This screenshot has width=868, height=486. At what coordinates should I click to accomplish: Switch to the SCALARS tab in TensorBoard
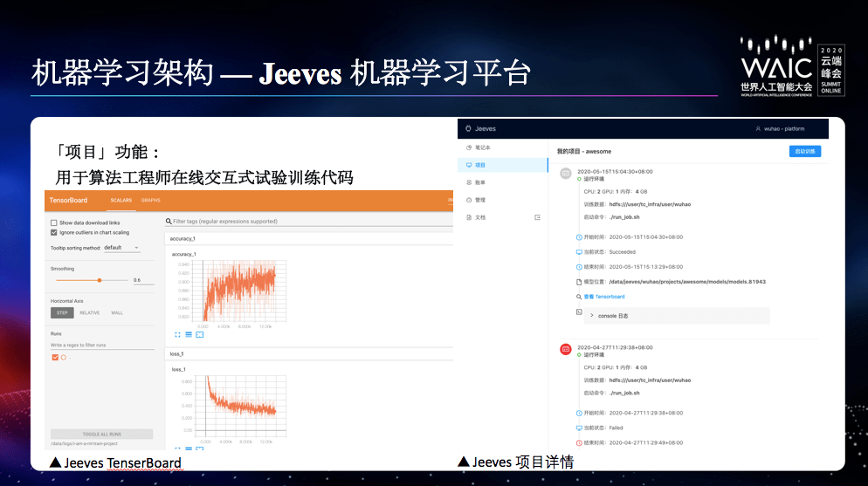pos(121,200)
